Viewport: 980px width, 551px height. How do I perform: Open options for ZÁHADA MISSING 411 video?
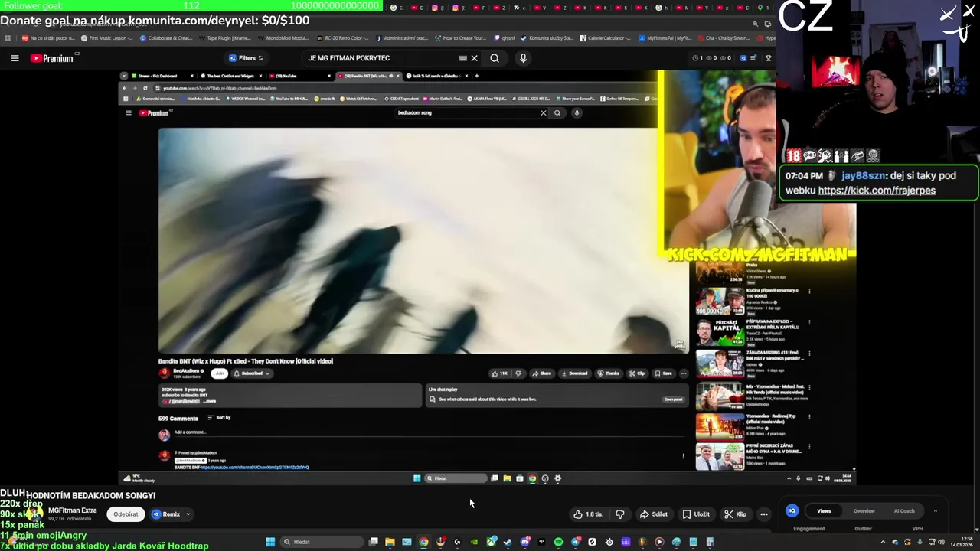pyautogui.click(x=809, y=354)
